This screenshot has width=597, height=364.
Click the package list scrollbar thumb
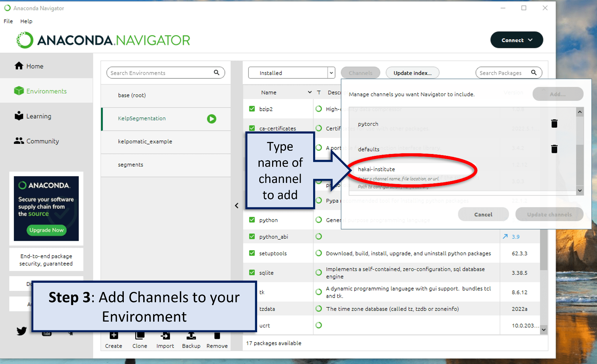pos(544,250)
